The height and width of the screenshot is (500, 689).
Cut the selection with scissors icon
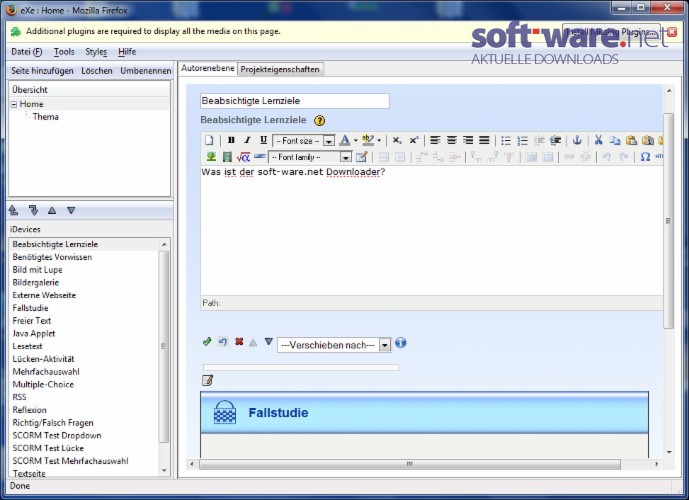(x=598, y=140)
